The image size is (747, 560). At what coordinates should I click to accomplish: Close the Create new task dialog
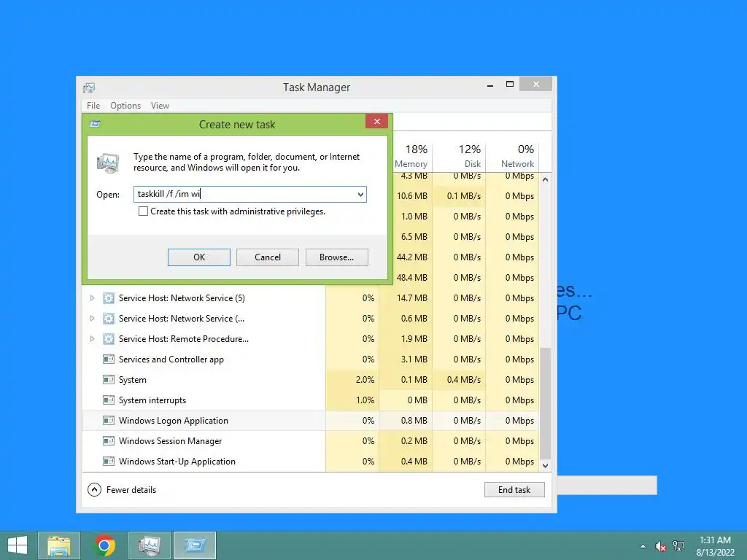pyautogui.click(x=377, y=122)
